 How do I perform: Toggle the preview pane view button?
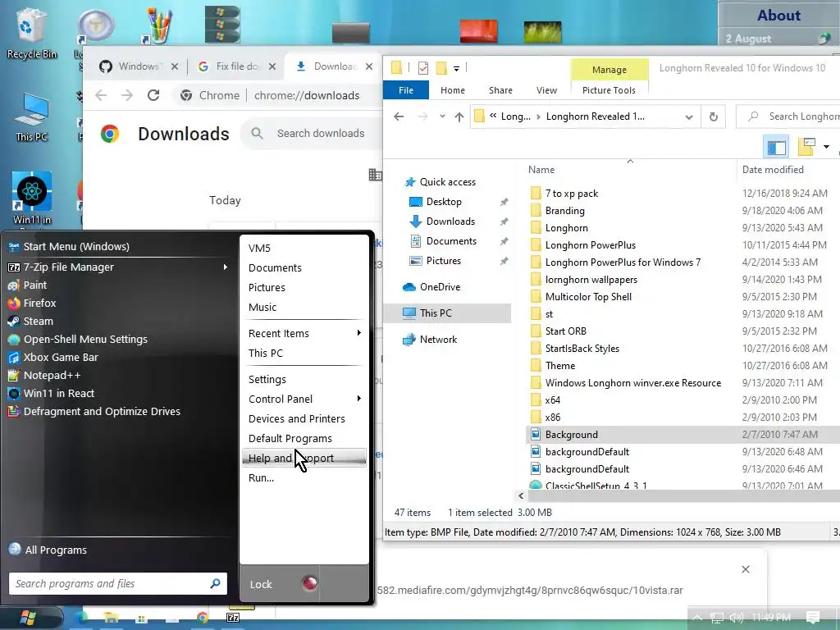777,147
